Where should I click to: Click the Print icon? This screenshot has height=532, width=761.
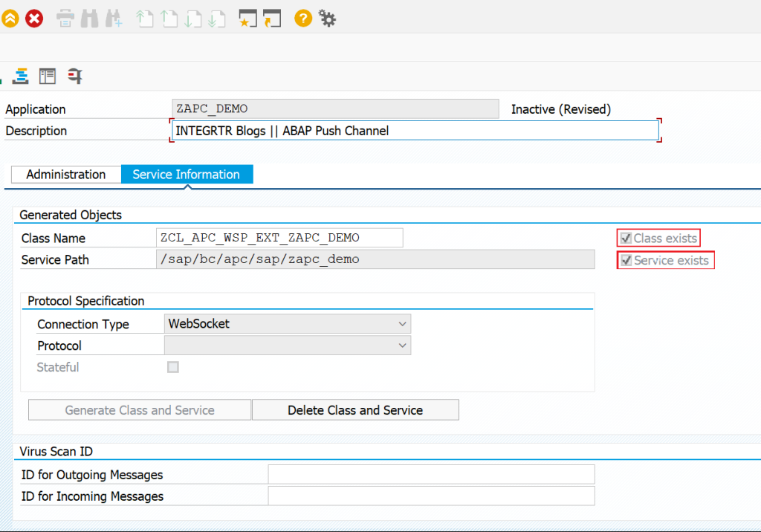click(x=65, y=18)
